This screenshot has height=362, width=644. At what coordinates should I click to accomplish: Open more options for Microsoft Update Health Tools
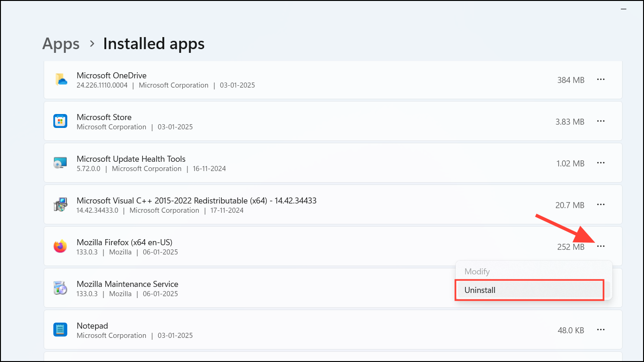(601, 163)
